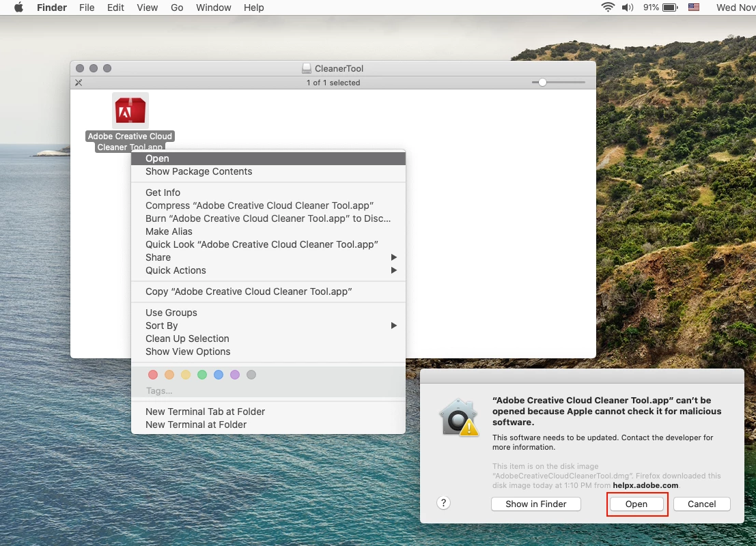Click the date text in the menu bar
This screenshot has height=546, width=756.
[x=736, y=8]
